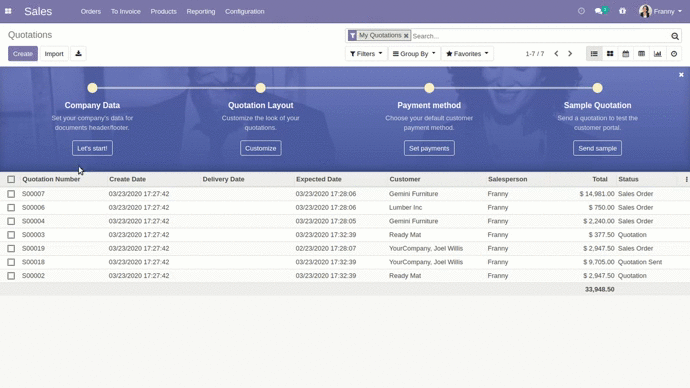690x388 pixels.
Task: Switch to calendar view
Action: [626, 54]
